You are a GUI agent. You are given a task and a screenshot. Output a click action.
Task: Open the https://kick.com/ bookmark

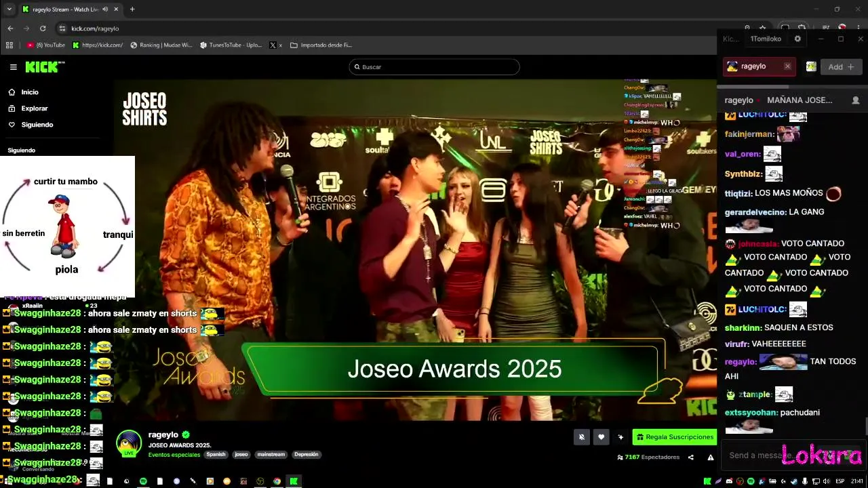point(98,45)
